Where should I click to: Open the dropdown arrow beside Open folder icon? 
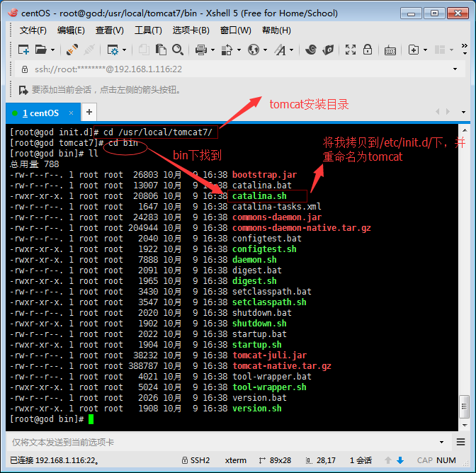52,50
